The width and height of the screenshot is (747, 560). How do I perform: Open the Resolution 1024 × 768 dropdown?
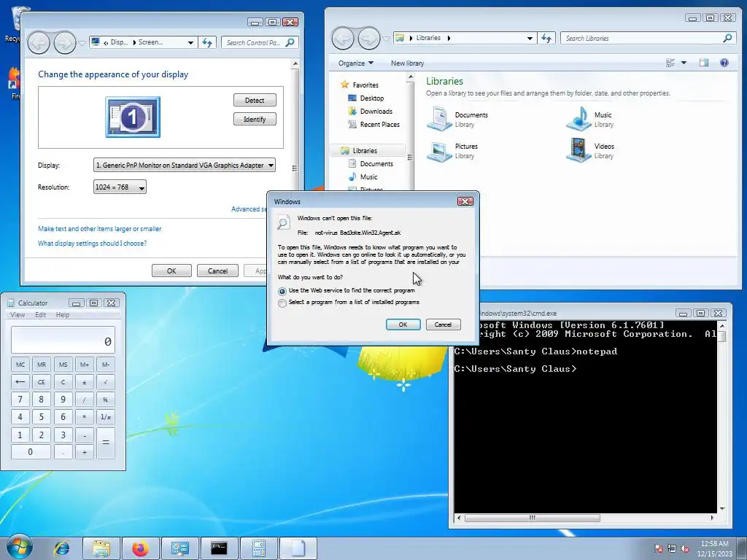[120, 187]
